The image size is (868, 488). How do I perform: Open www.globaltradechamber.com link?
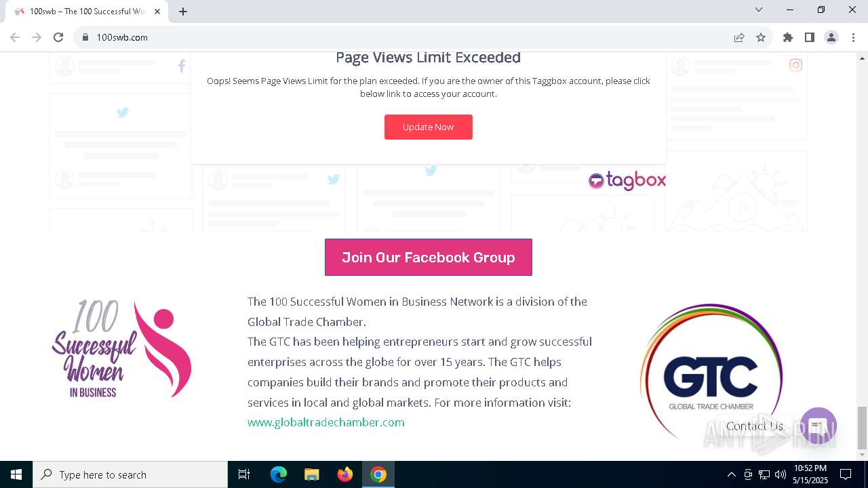326,422
